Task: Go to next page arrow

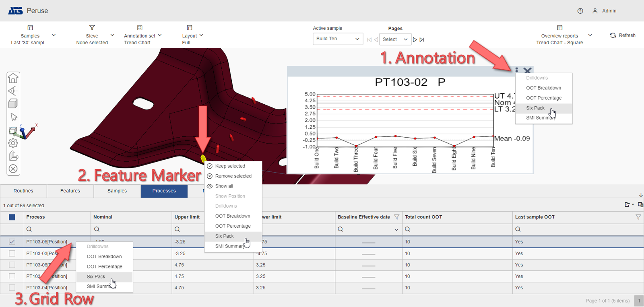Action: (x=415, y=39)
